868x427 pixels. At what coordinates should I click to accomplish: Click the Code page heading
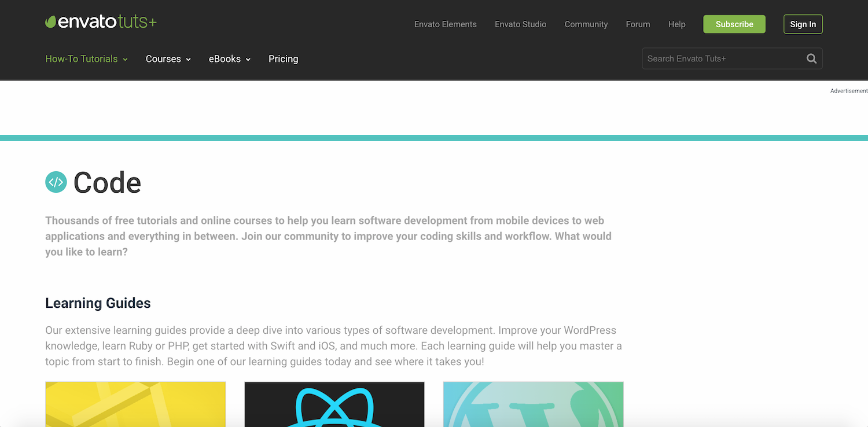107,183
